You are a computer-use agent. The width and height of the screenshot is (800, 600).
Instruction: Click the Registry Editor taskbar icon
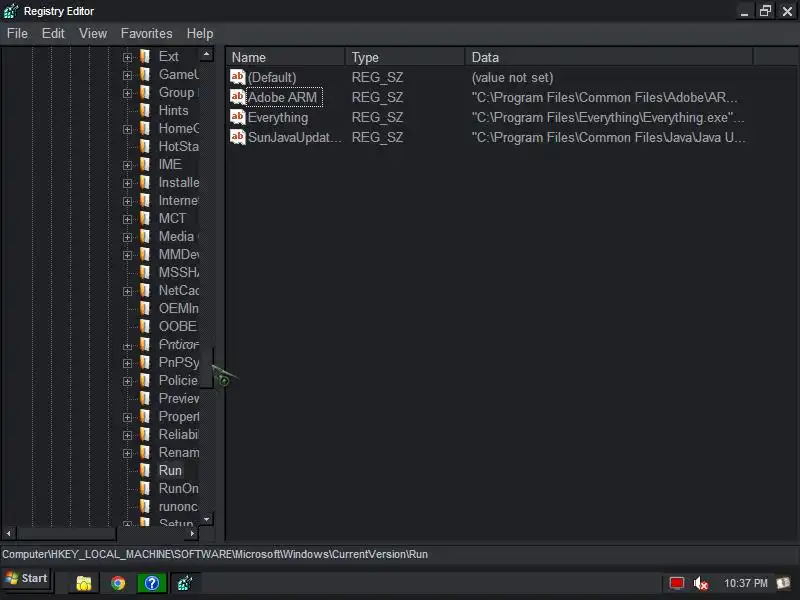click(x=185, y=583)
